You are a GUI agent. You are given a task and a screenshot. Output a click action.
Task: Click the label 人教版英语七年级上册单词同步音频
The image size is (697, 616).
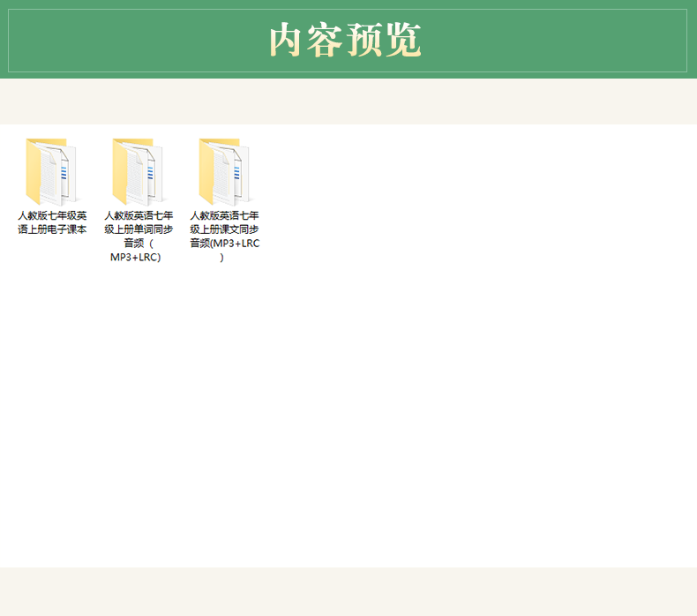(139, 237)
